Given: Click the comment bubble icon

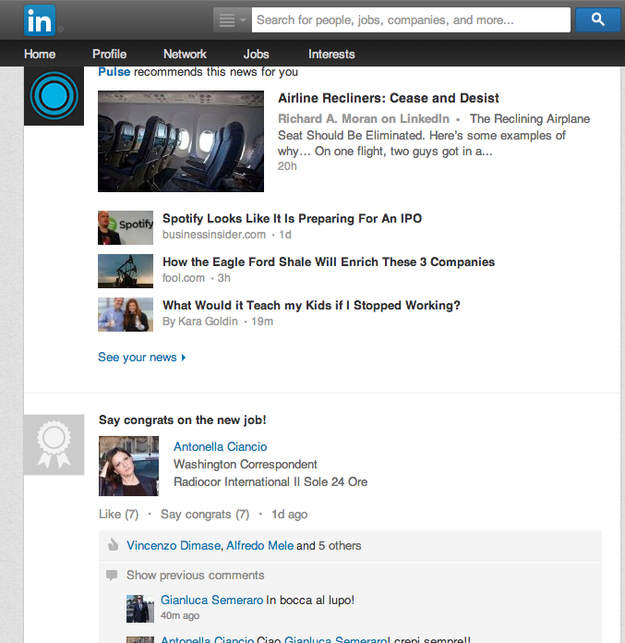Looking at the screenshot, I should coord(112,575).
